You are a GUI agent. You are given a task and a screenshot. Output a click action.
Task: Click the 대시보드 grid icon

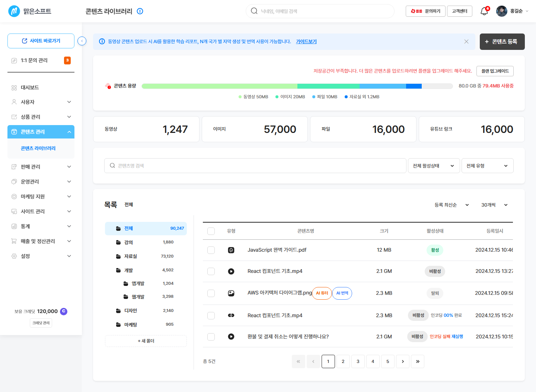tap(14, 87)
